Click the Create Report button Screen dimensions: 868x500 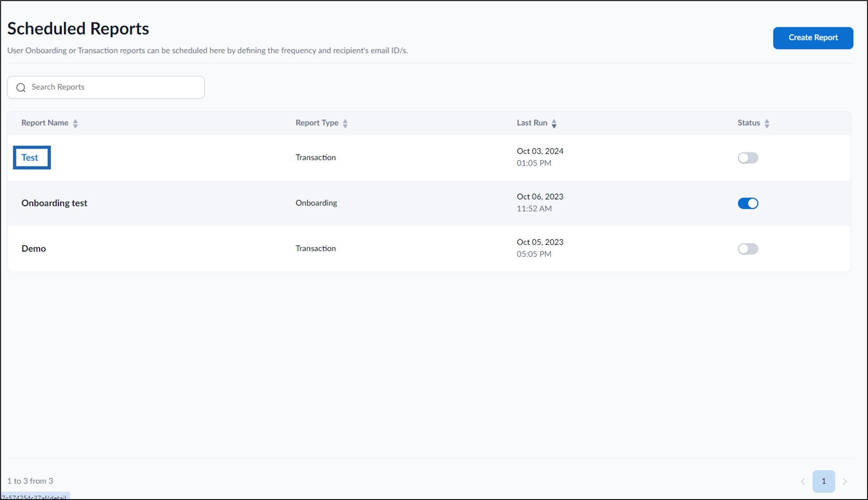coord(813,38)
